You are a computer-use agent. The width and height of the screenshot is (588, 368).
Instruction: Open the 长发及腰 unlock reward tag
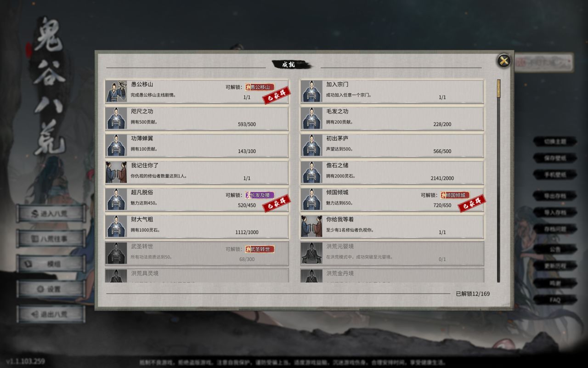[x=260, y=195]
